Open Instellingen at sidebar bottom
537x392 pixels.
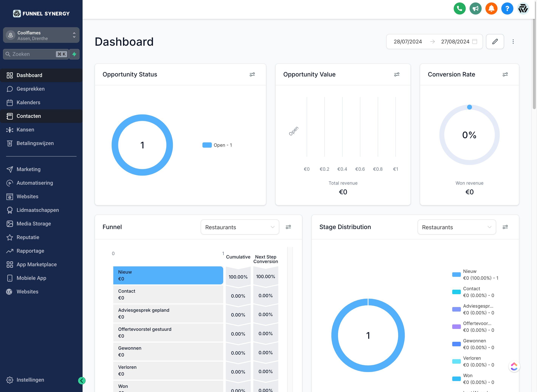pyautogui.click(x=30, y=380)
